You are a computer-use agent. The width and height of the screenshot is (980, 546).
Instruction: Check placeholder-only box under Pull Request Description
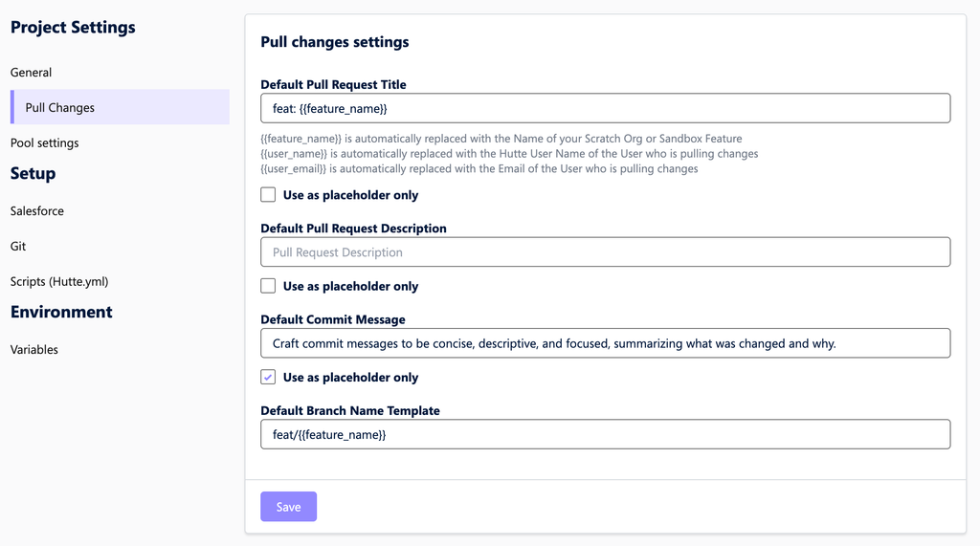[268, 286]
